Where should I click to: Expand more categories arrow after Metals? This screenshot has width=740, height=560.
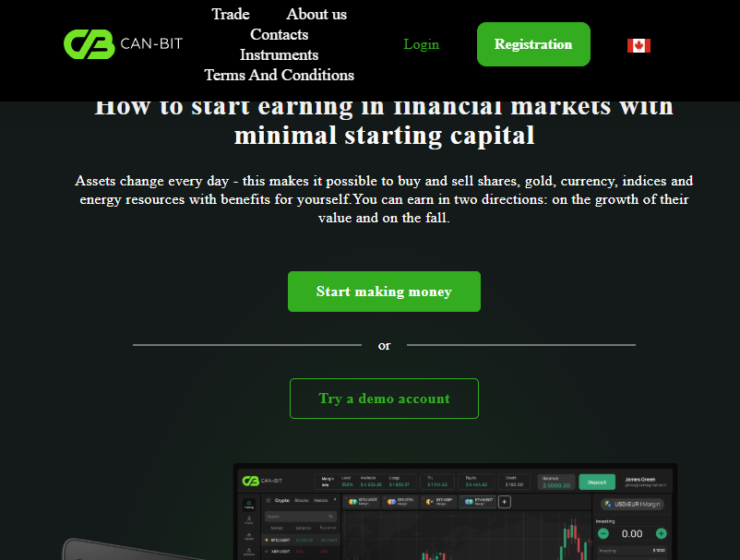point(335,500)
